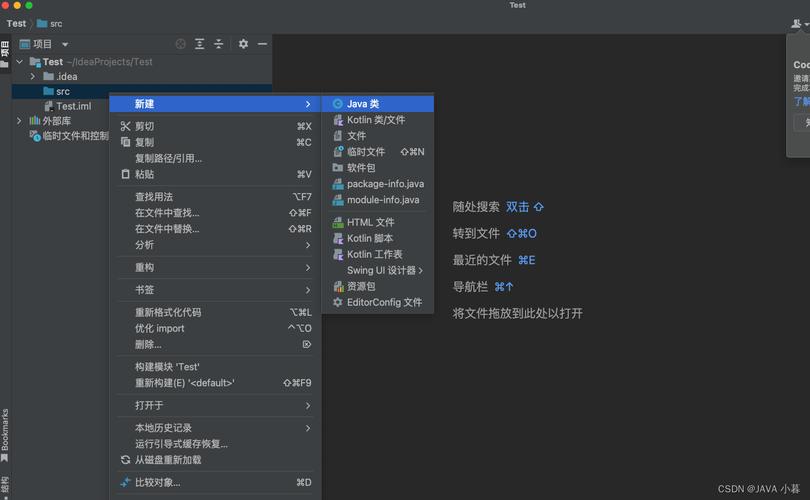Click the collapse all toolbar icon
This screenshot has height=500, width=810.
click(219, 44)
